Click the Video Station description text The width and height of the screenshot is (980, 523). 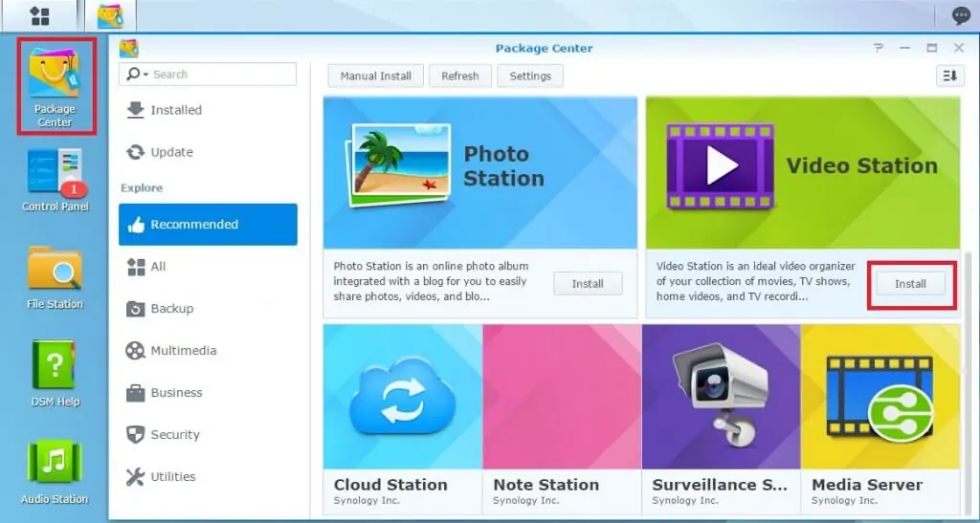tap(755, 281)
